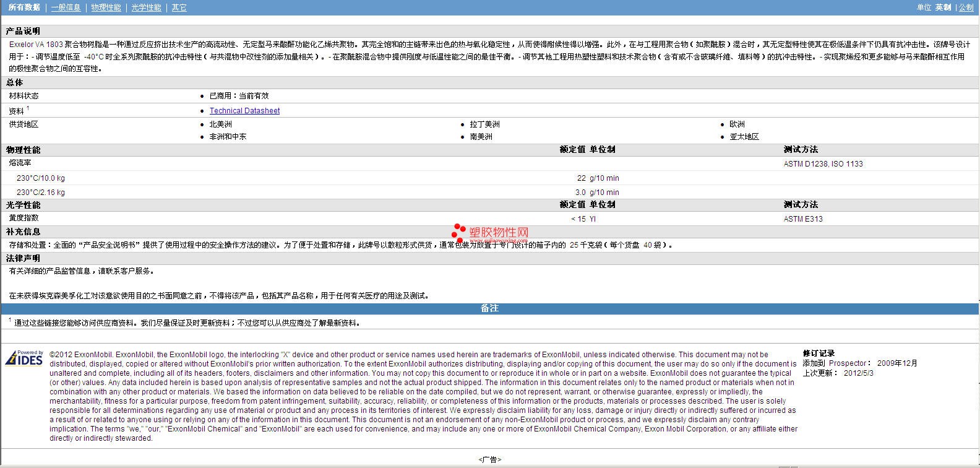Click the 单位 label in top bar
This screenshot has height=468, width=980.
coord(924,7)
